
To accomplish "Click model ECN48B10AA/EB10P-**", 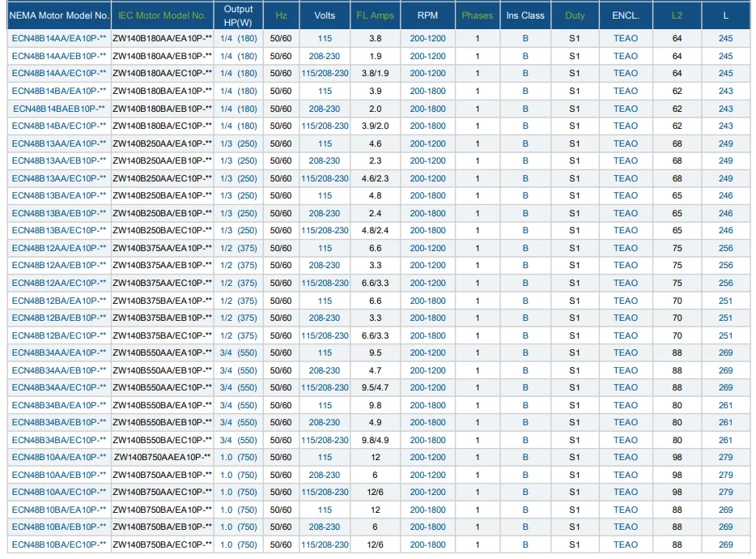I will pyautogui.click(x=59, y=475).
